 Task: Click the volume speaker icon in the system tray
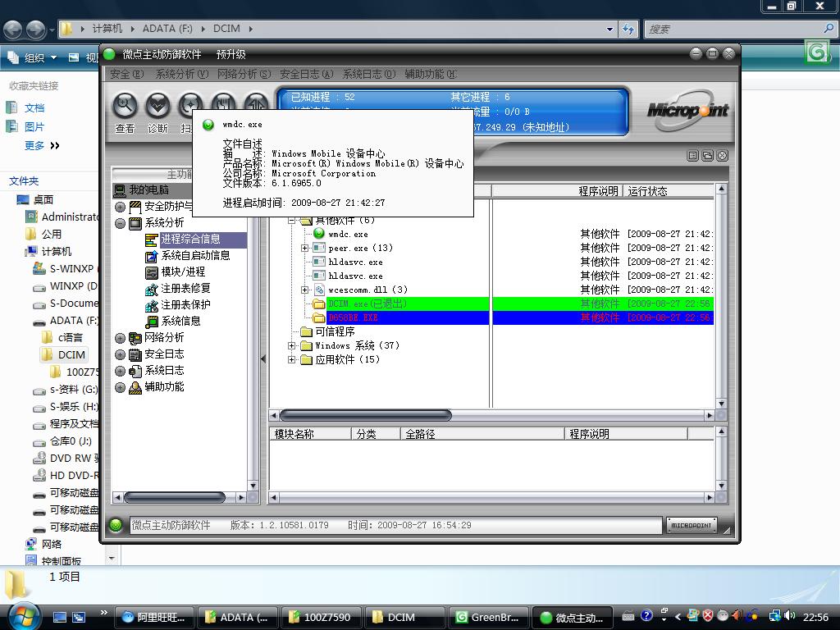click(x=789, y=617)
